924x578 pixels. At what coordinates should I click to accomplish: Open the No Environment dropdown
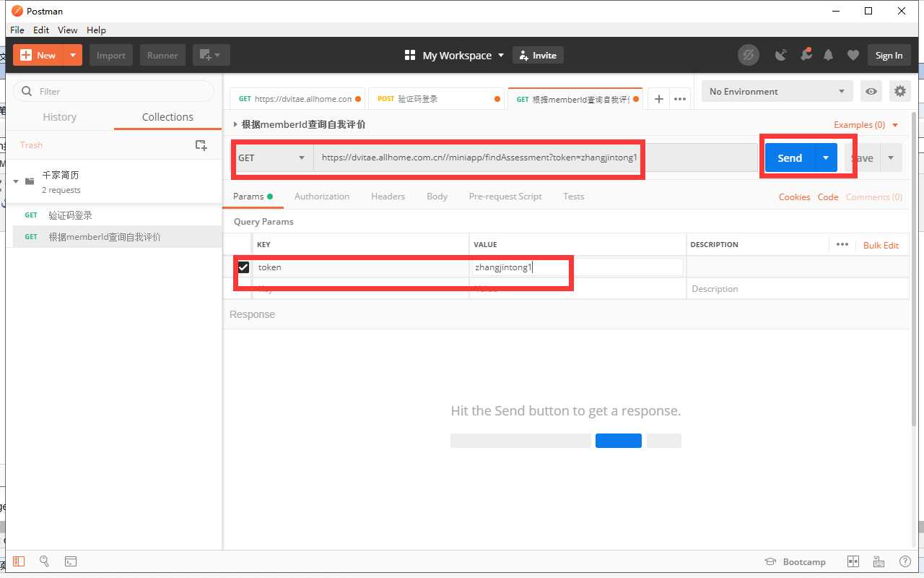(777, 91)
